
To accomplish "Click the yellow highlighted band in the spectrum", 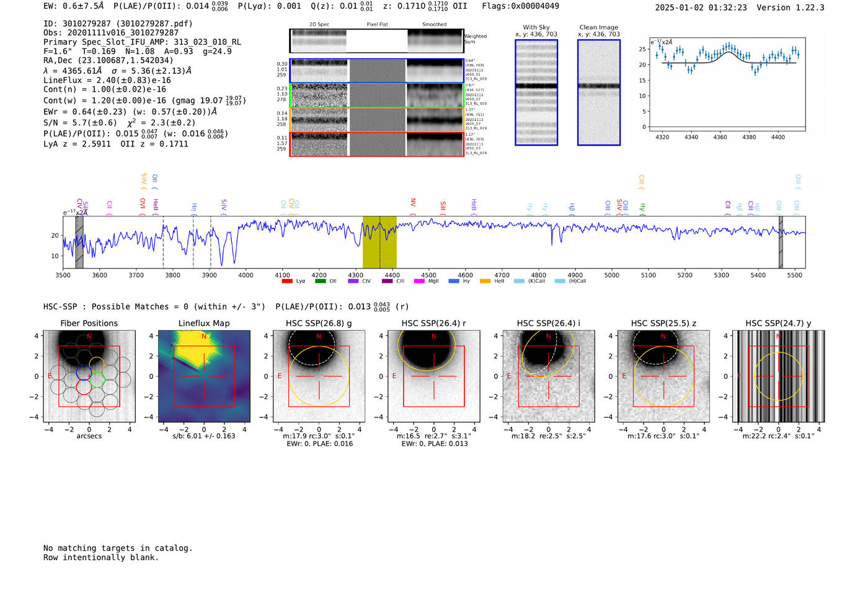I will pyautogui.click(x=379, y=242).
